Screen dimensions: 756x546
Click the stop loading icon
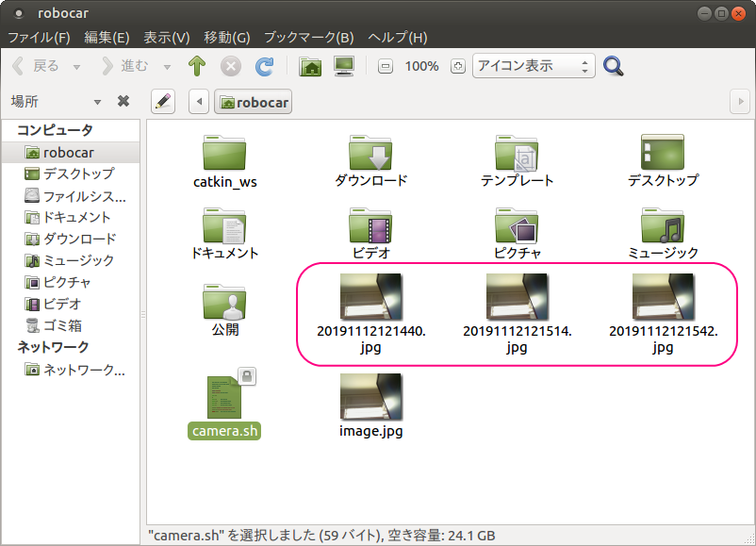(x=231, y=66)
